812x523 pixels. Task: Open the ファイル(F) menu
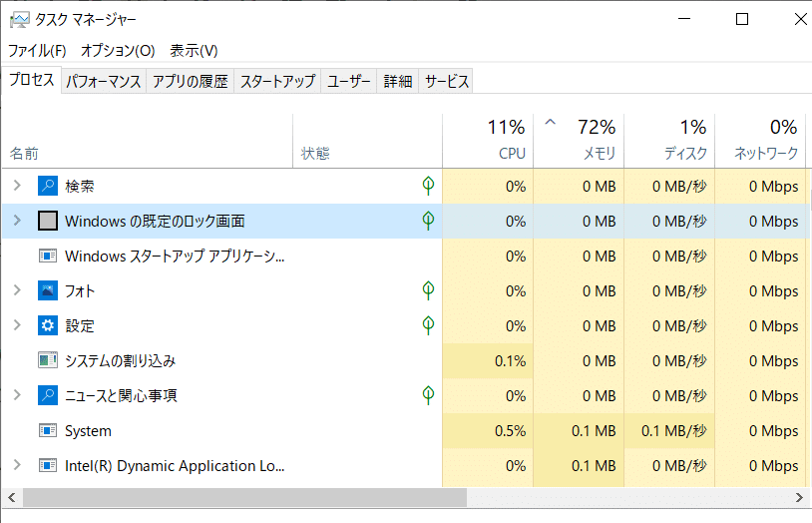coord(37,50)
